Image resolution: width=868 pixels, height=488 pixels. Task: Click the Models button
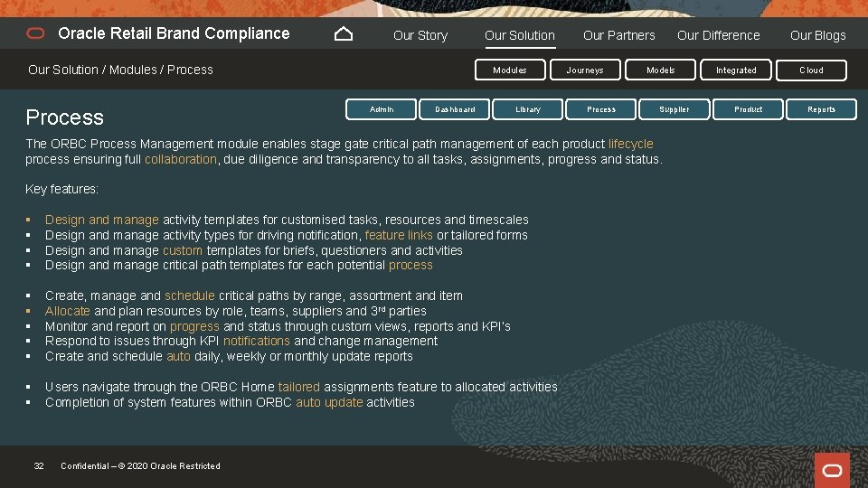coord(660,70)
